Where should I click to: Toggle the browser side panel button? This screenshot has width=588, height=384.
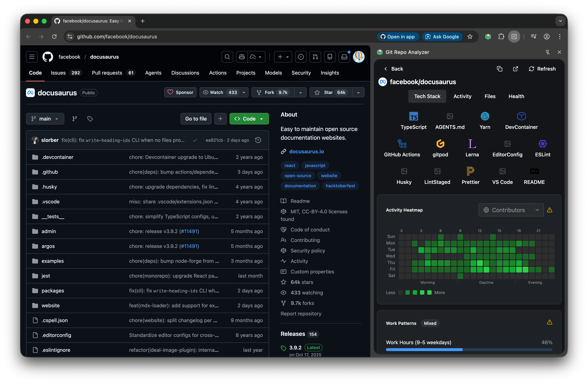click(x=514, y=37)
